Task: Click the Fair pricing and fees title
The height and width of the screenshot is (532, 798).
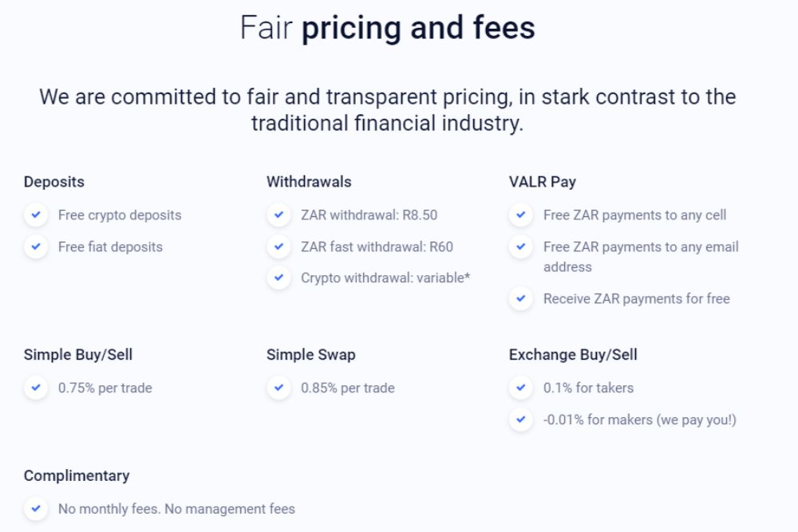Action: (x=387, y=27)
